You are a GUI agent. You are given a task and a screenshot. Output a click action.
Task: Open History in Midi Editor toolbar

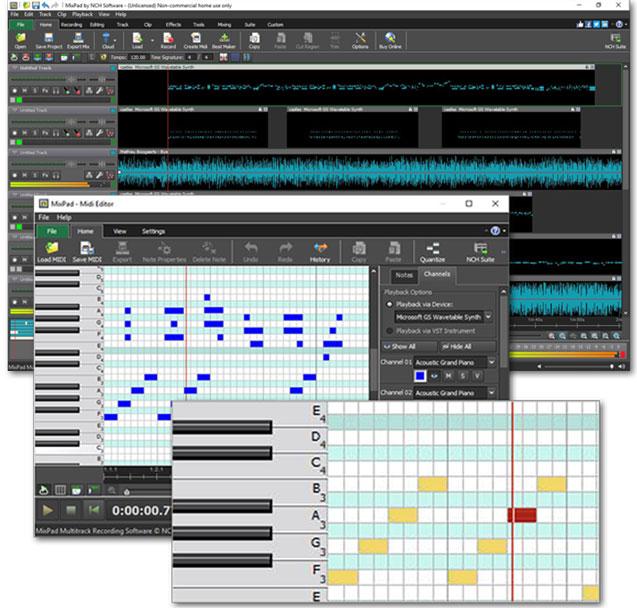point(320,252)
